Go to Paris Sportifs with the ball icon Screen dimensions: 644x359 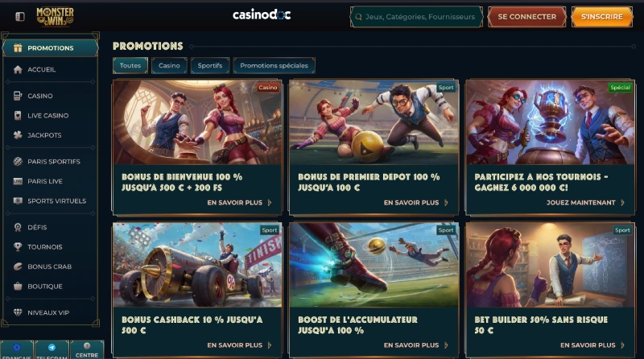18,162
